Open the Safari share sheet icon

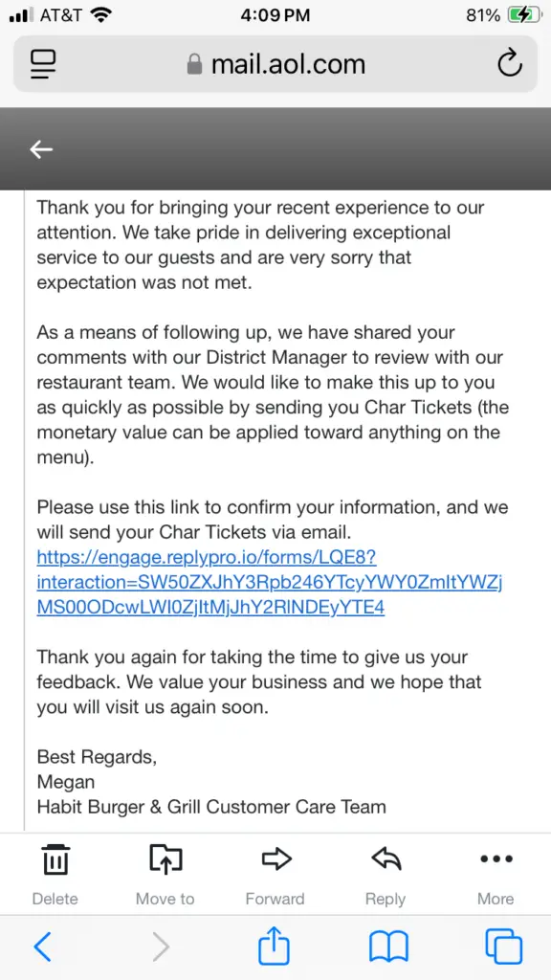275,945
